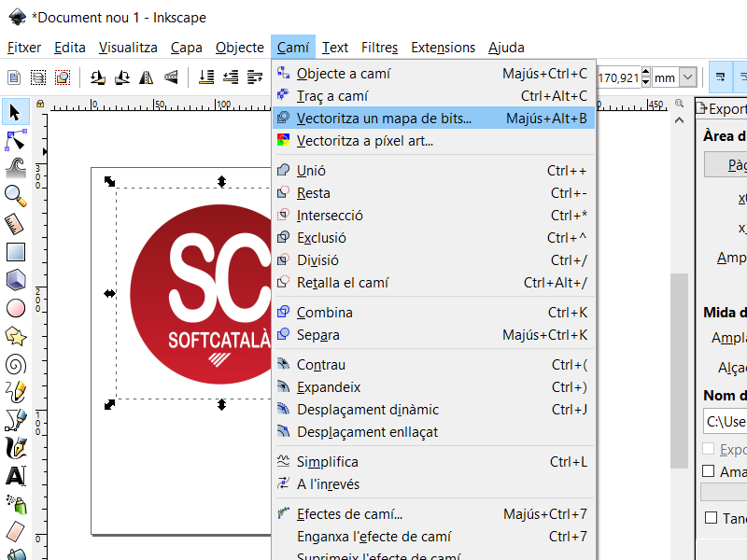
Task: Click the top-left selection scale handle
Action: point(109,181)
